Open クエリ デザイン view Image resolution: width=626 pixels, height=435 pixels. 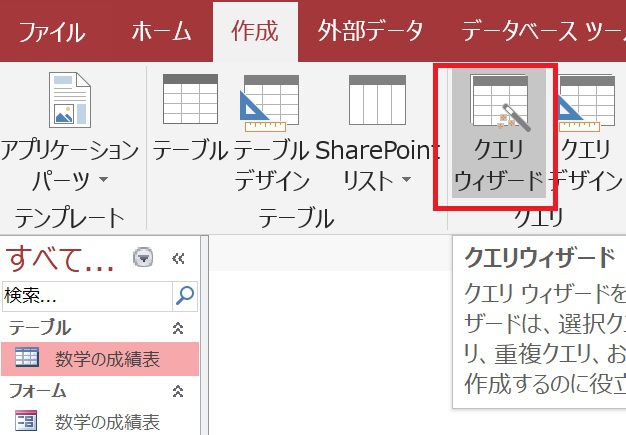point(590,130)
